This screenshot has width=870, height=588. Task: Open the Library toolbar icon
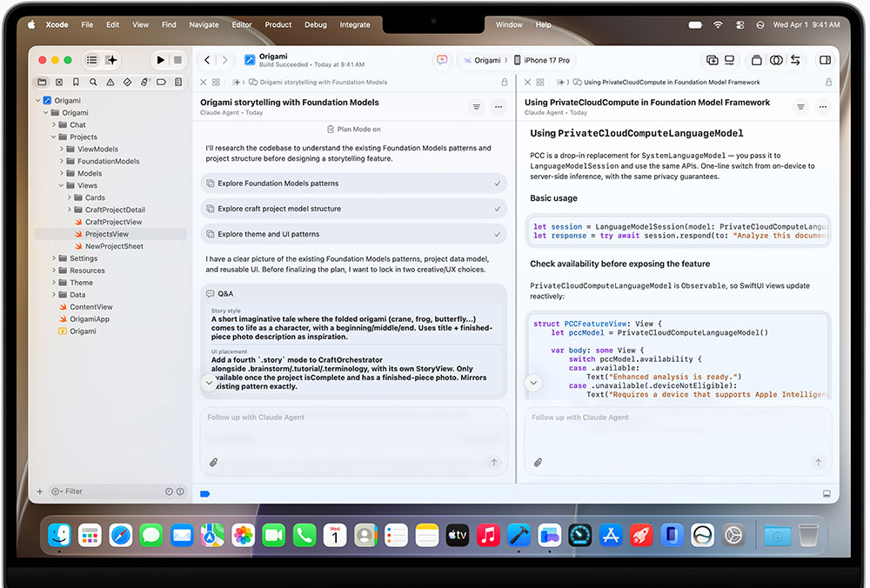coord(756,60)
